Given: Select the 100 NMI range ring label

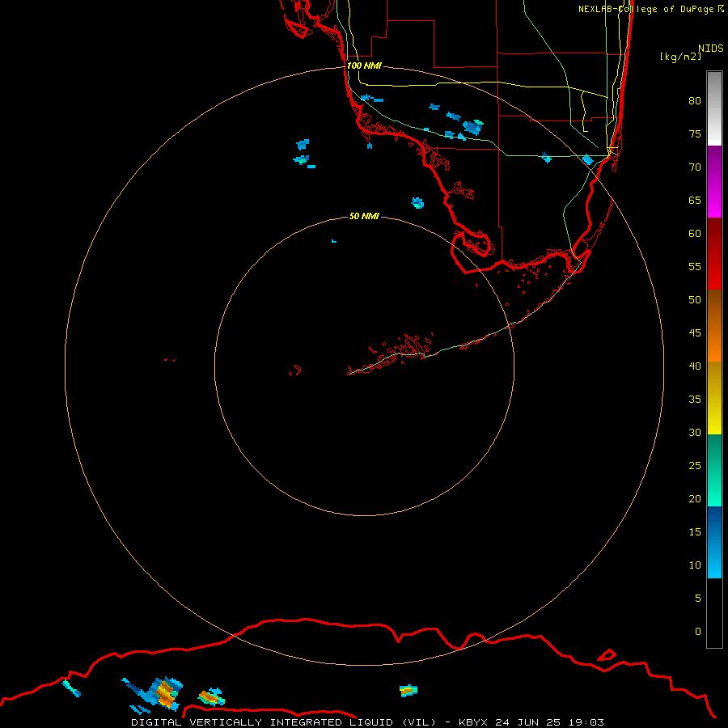Looking at the screenshot, I should tap(364, 66).
